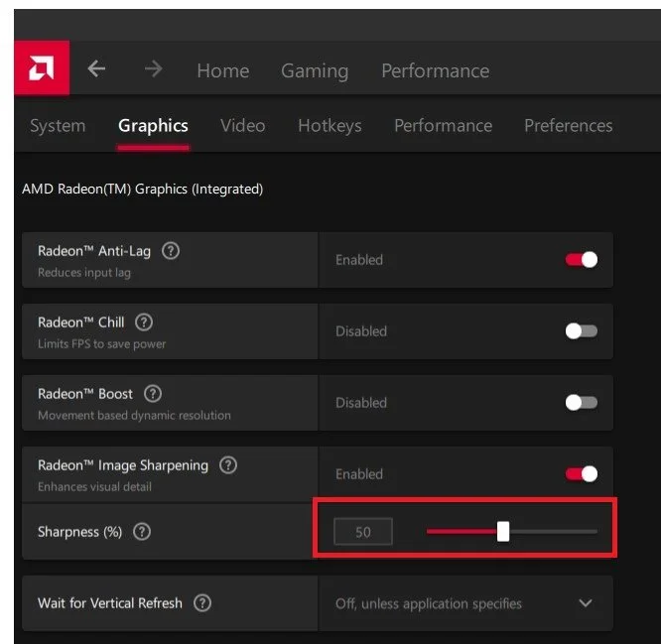Click 'Reduces input lag' description
661x644 pixels.
click(84, 273)
